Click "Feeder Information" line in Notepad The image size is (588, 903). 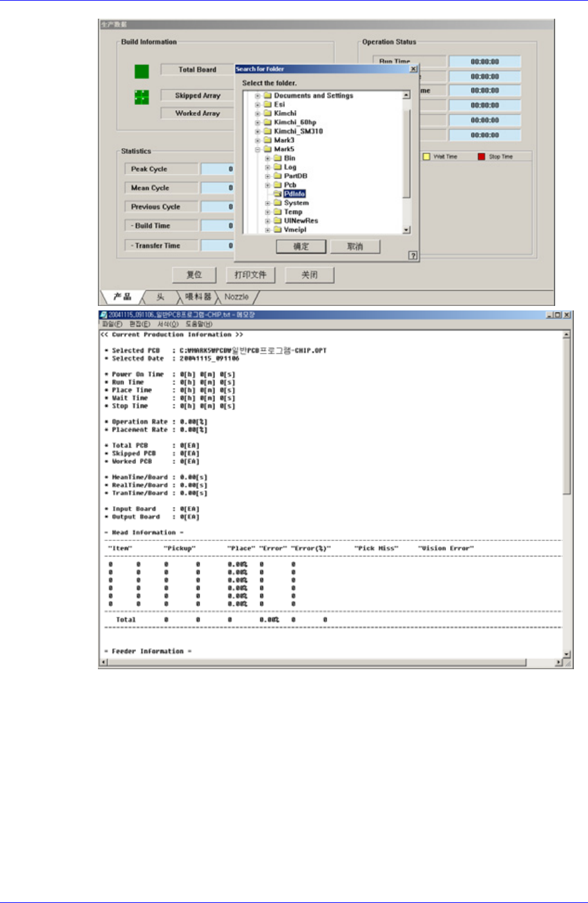[x=148, y=651]
